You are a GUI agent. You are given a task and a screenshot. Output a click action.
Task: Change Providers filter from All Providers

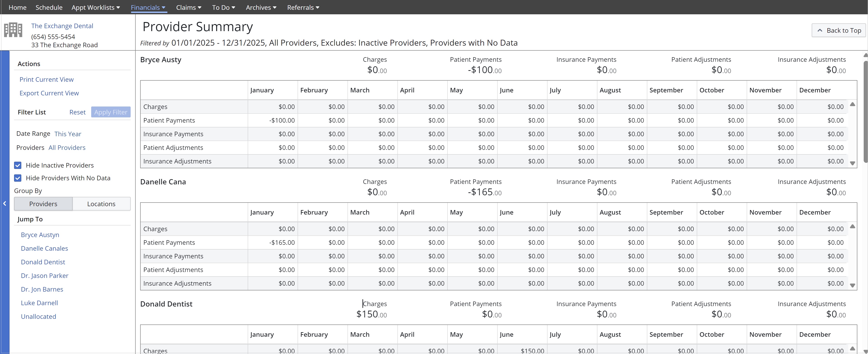[67, 148]
